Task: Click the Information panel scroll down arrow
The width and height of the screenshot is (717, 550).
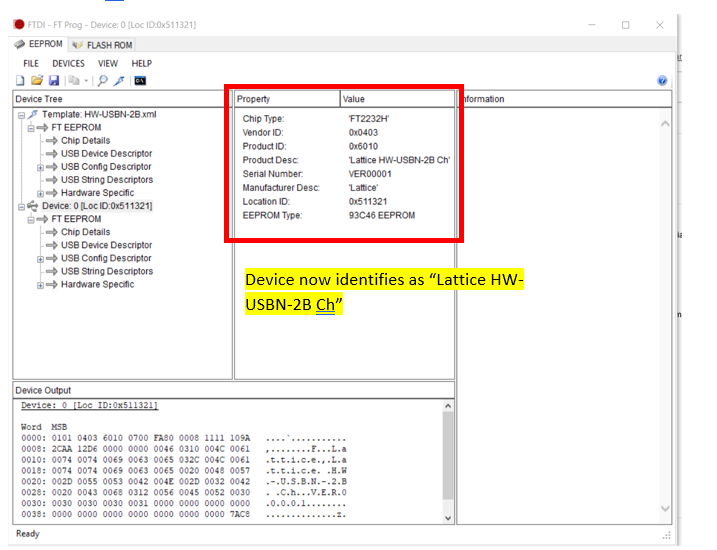Action: [665, 508]
